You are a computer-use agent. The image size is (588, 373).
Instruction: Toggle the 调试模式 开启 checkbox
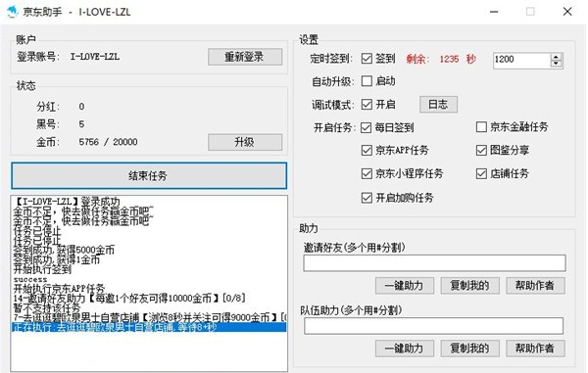click(x=367, y=105)
